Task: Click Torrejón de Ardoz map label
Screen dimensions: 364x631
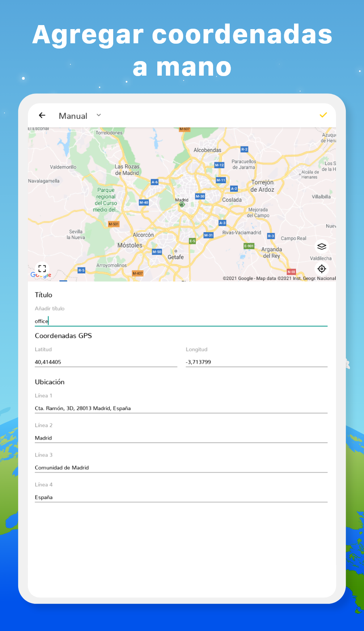Action: [262, 186]
